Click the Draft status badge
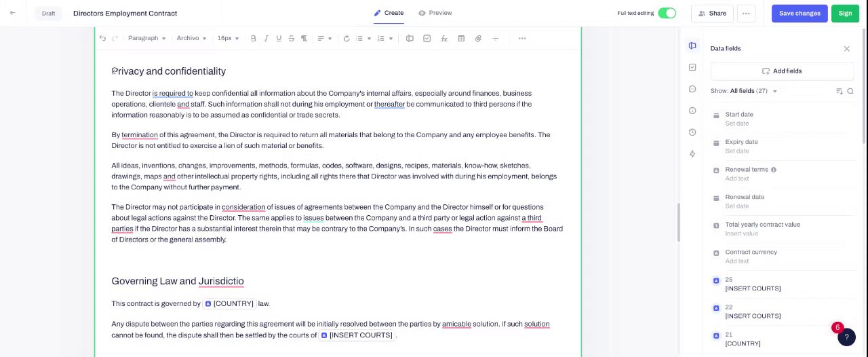The image size is (868, 357). tap(48, 14)
